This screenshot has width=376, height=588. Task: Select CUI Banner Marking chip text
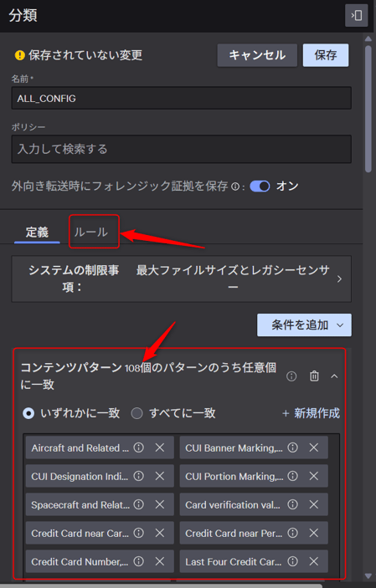click(234, 447)
